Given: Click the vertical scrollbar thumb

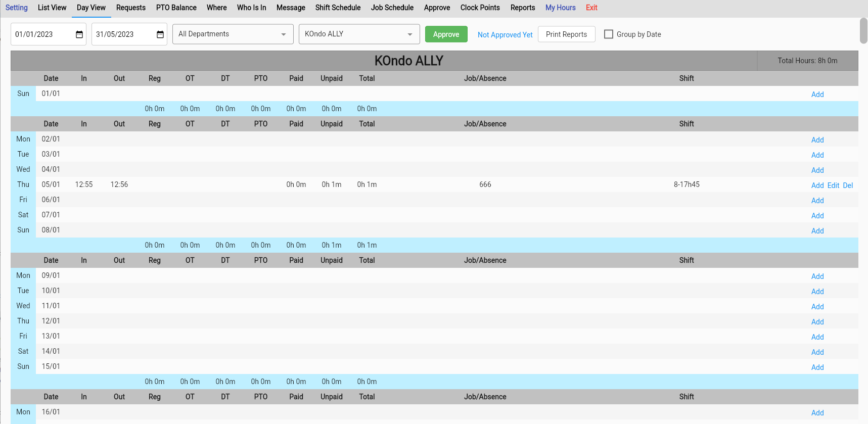Looking at the screenshot, I should (x=863, y=31).
